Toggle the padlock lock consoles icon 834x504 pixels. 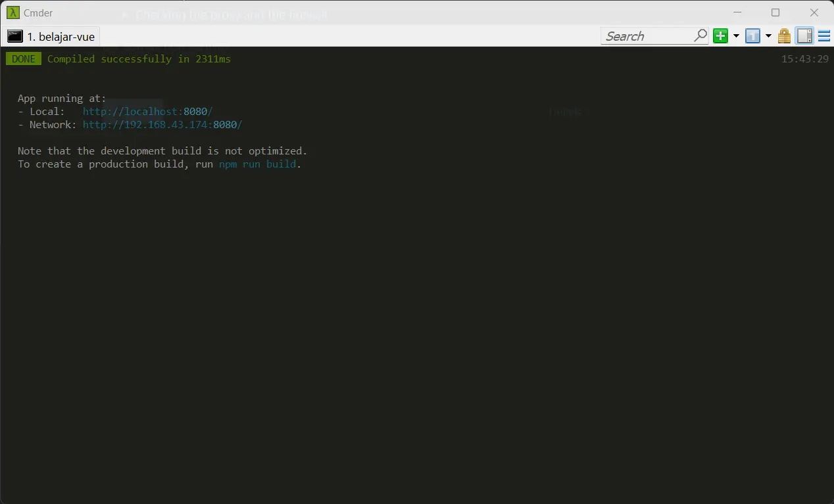click(784, 36)
